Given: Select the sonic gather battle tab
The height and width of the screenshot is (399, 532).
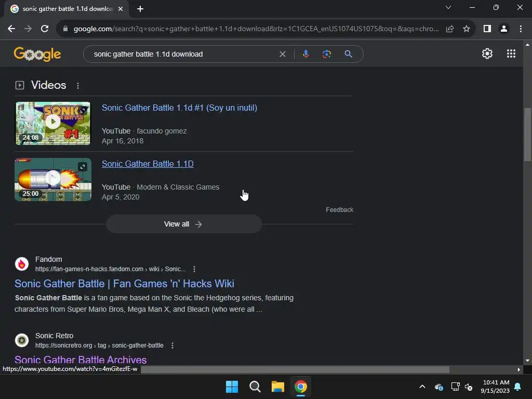Looking at the screenshot, I should point(67,9).
